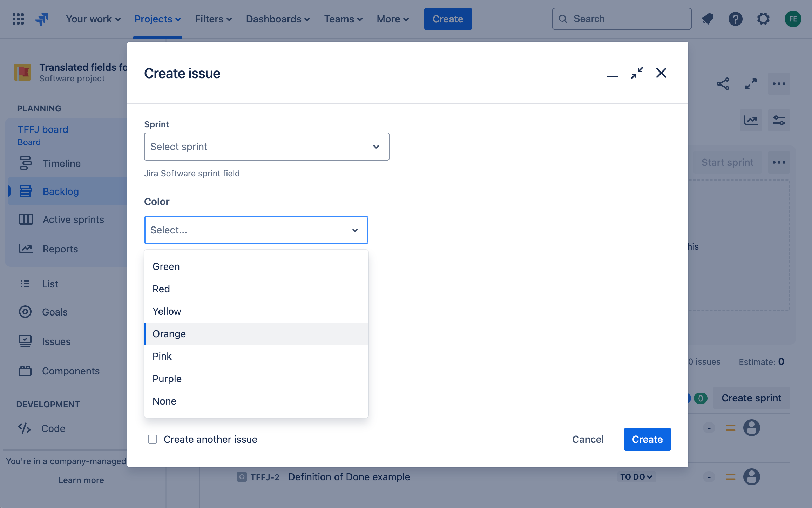Click the insights chart icon
812x508 pixels.
click(751, 120)
